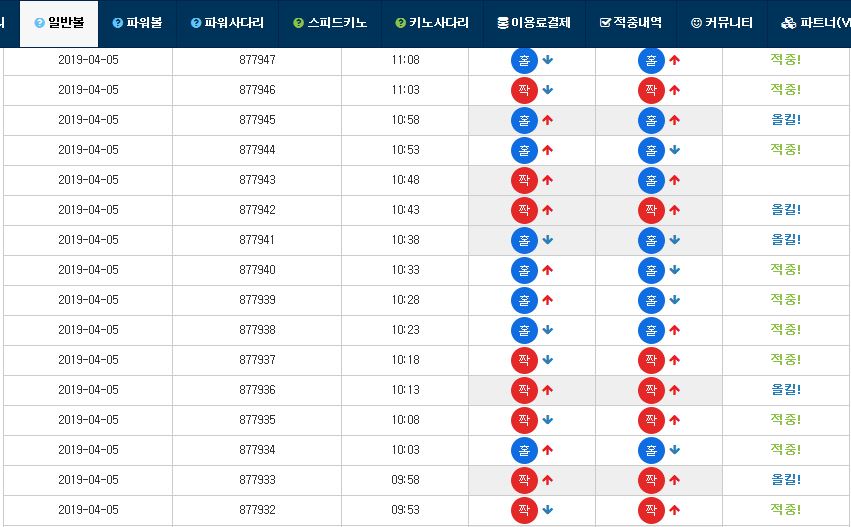Screen dimensions: 851x527
Task: Select round number 877941
Action: click(257, 240)
